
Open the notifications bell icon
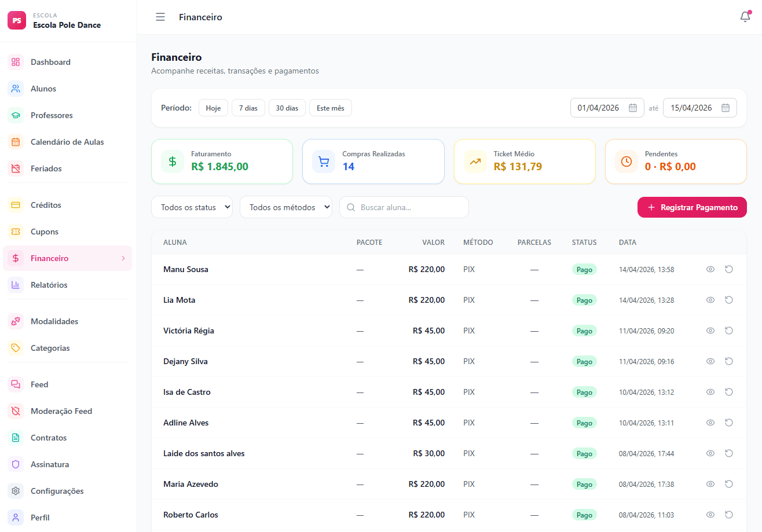[x=745, y=17]
